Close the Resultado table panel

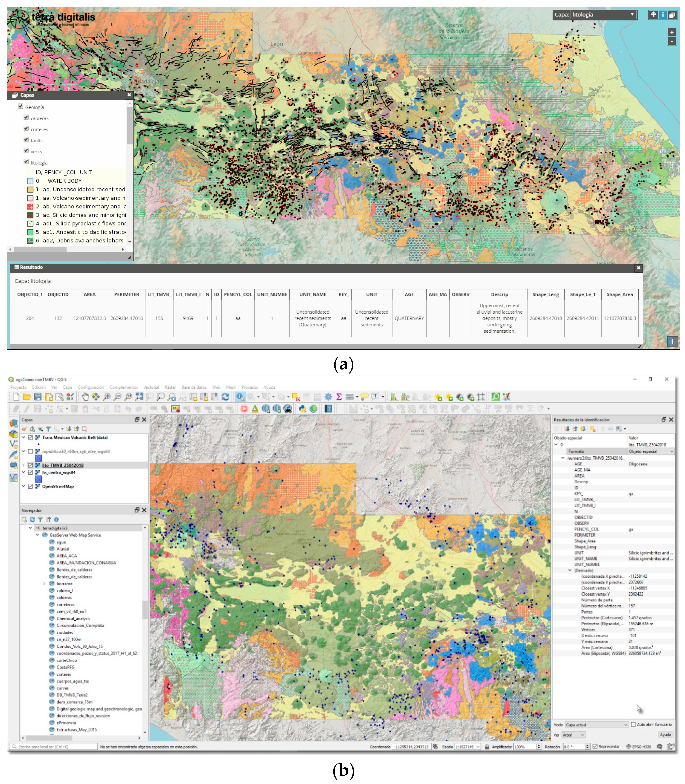[638, 268]
